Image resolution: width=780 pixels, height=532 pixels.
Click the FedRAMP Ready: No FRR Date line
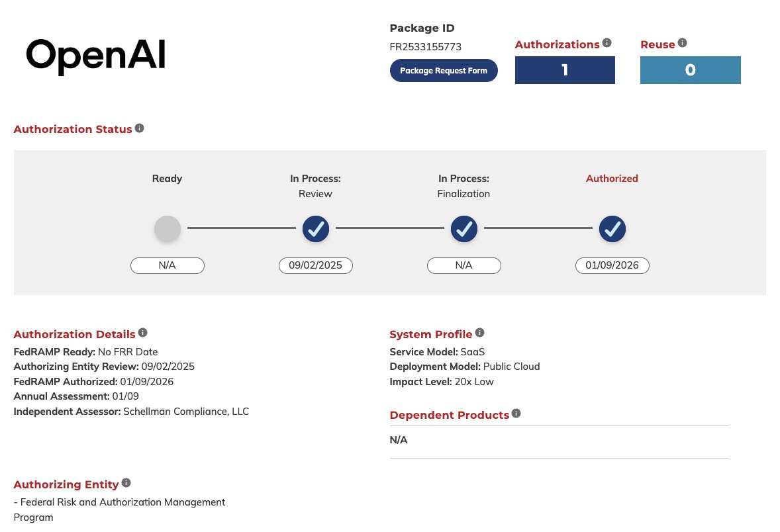point(85,352)
